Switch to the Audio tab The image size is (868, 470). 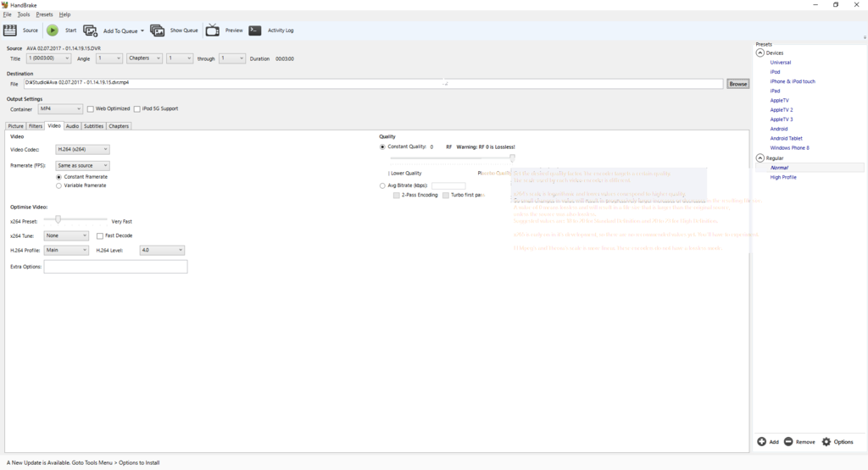point(73,126)
